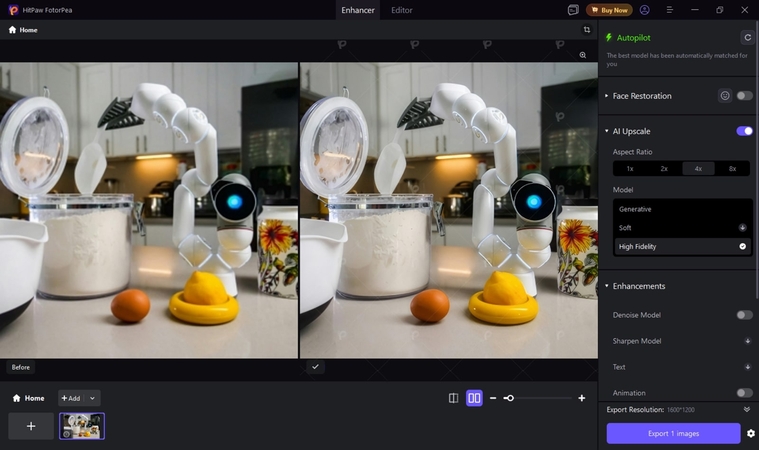Screen dimensions: 759x450
Task: Download the Soft model
Action: coord(742,228)
